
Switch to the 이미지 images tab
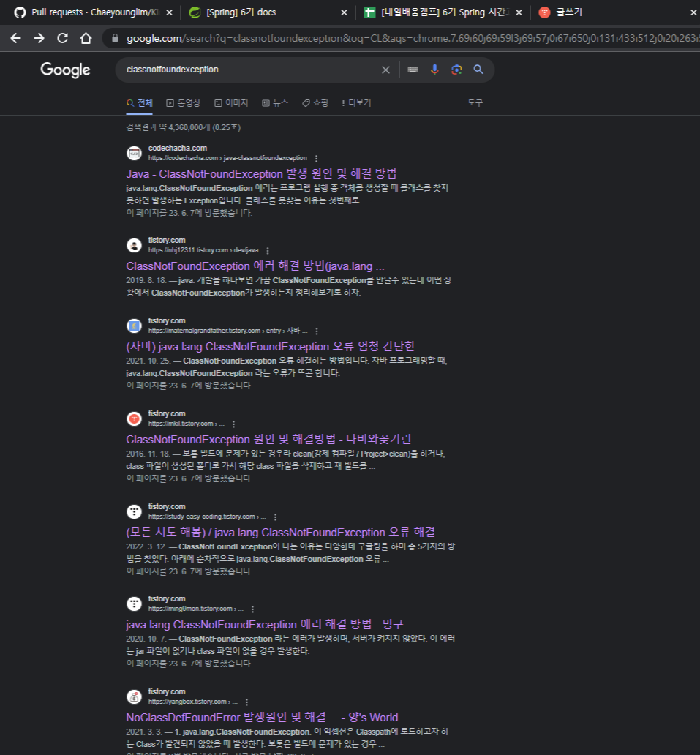point(231,103)
